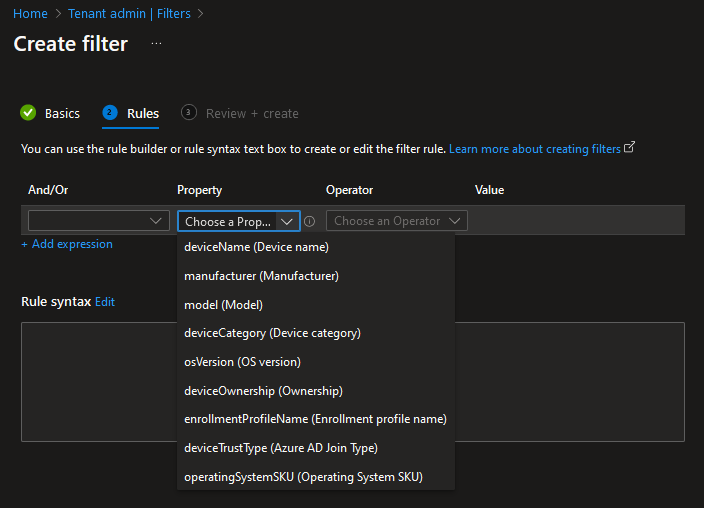Select model (Model) property
This screenshot has height=508, width=704.
click(316, 305)
